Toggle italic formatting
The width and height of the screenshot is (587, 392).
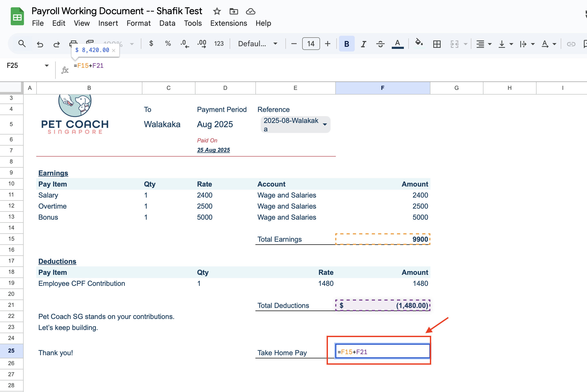click(363, 44)
